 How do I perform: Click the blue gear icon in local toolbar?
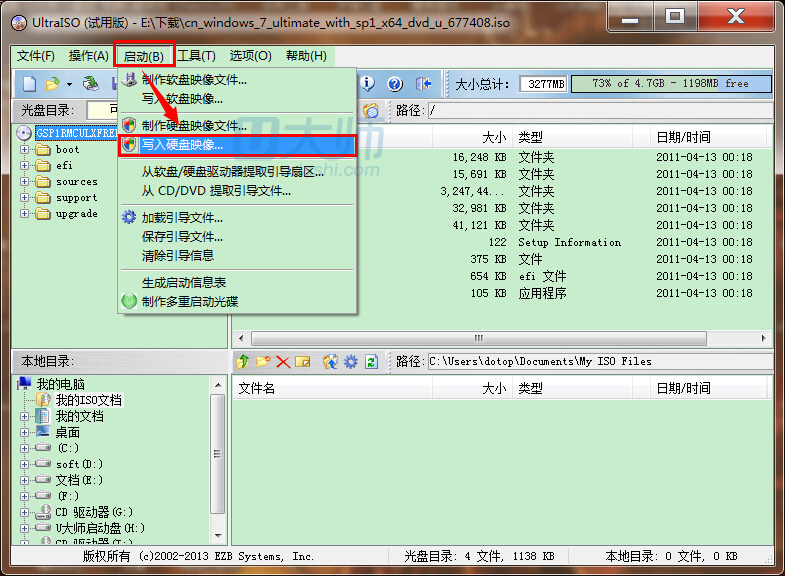pos(350,361)
